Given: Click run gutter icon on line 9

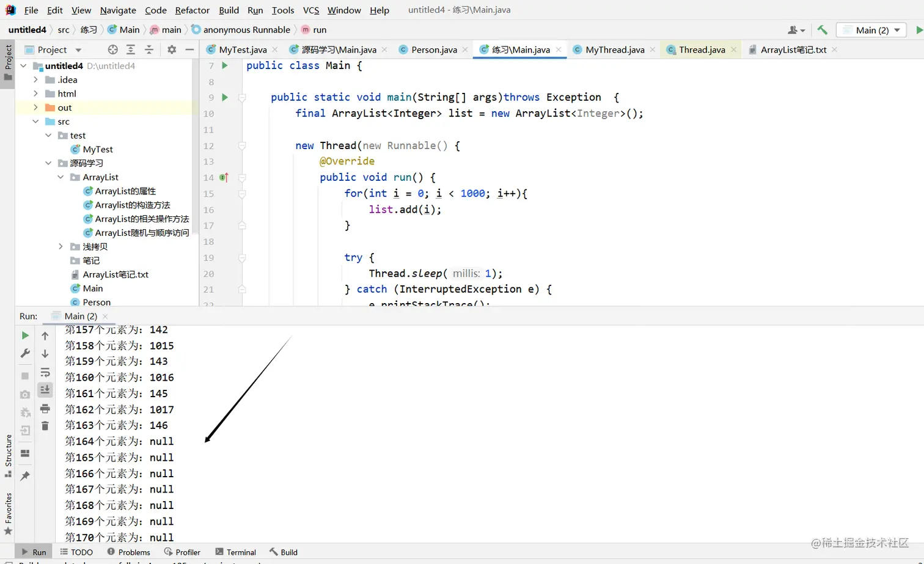Looking at the screenshot, I should coord(224,97).
